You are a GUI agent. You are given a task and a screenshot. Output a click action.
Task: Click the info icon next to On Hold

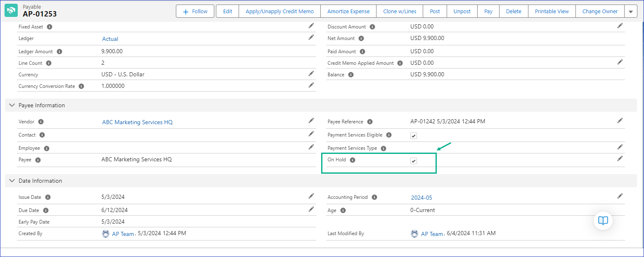[x=352, y=160]
